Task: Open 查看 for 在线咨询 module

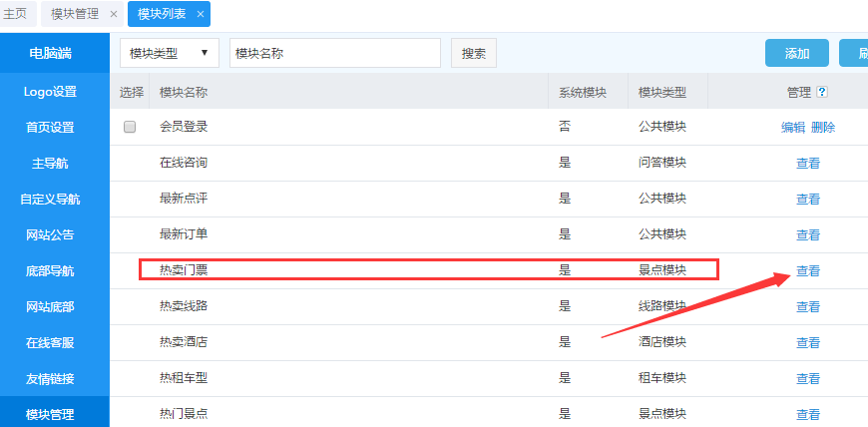Action: point(807,164)
